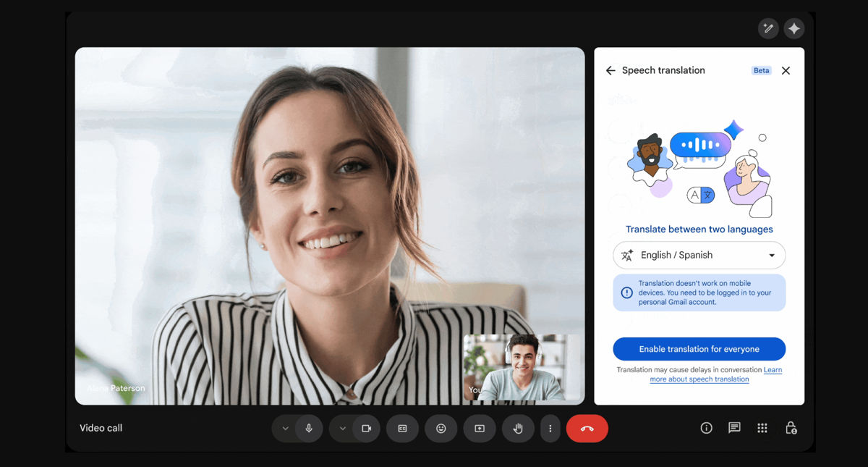Screen dimensions: 868x467
Task: Send an emoji reaction
Action: click(441, 429)
